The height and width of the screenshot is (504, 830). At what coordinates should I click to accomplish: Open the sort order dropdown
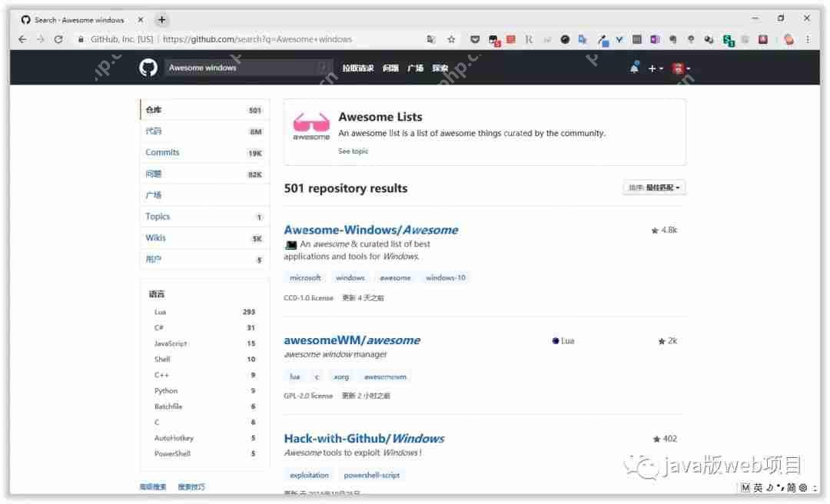(x=654, y=187)
